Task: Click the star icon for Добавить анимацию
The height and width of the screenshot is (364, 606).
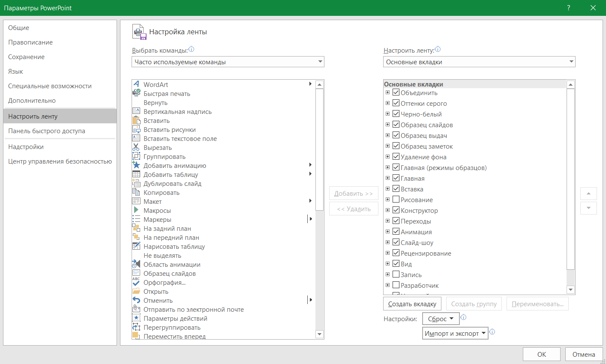Action: point(136,165)
